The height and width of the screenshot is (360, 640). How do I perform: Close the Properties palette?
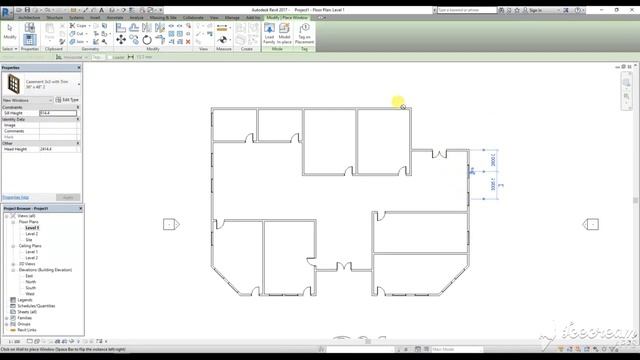[79, 67]
